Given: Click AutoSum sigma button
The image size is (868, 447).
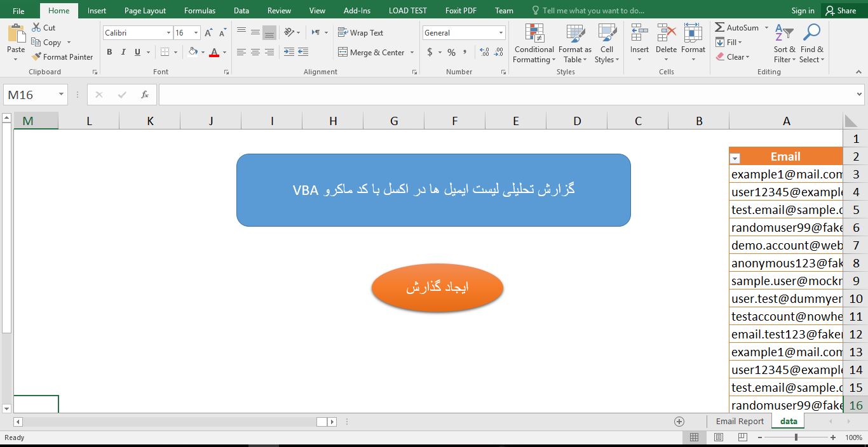Looking at the screenshot, I should pos(736,28).
